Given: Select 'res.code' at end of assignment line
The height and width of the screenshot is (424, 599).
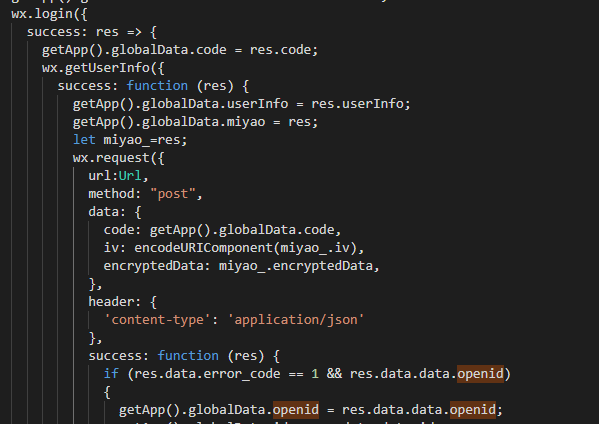Looking at the screenshot, I should pyautogui.click(x=280, y=50).
